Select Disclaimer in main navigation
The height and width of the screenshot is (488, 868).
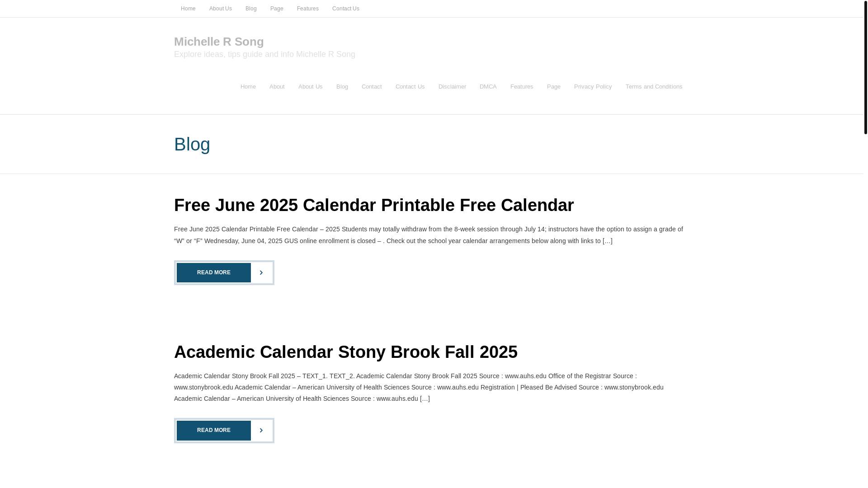click(452, 87)
